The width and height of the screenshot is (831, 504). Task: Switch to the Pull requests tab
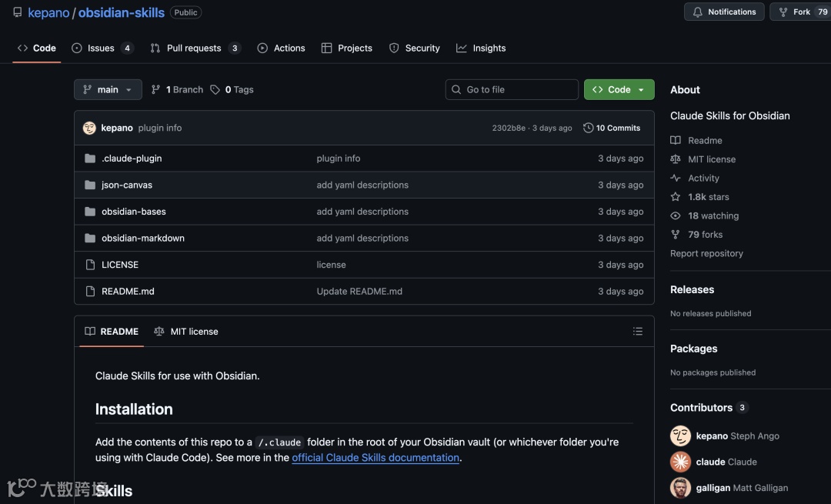tap(194, 48)
